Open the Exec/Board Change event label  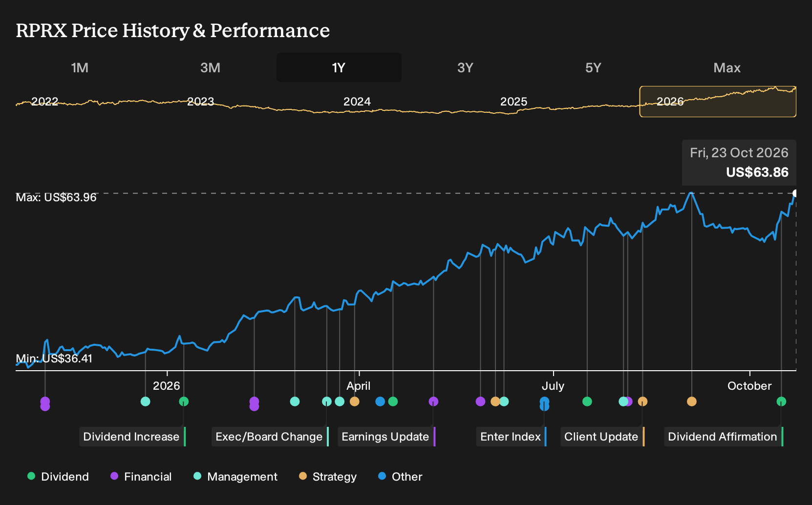270,437
